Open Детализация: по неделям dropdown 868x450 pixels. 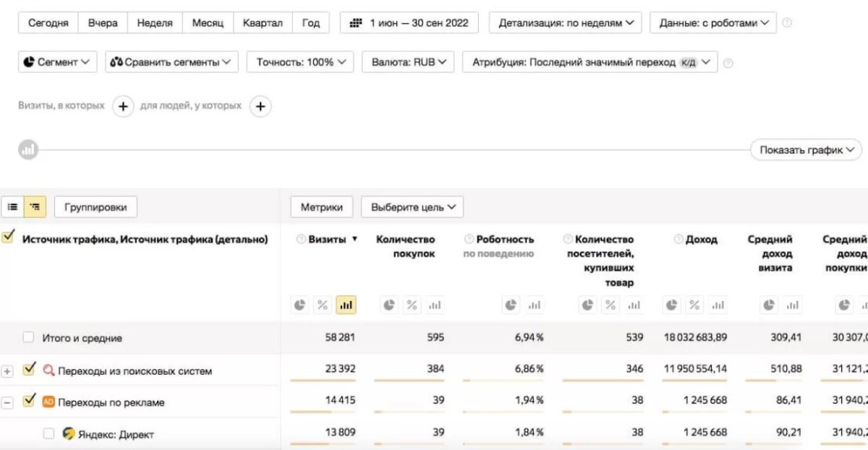(x=566, y=22)
